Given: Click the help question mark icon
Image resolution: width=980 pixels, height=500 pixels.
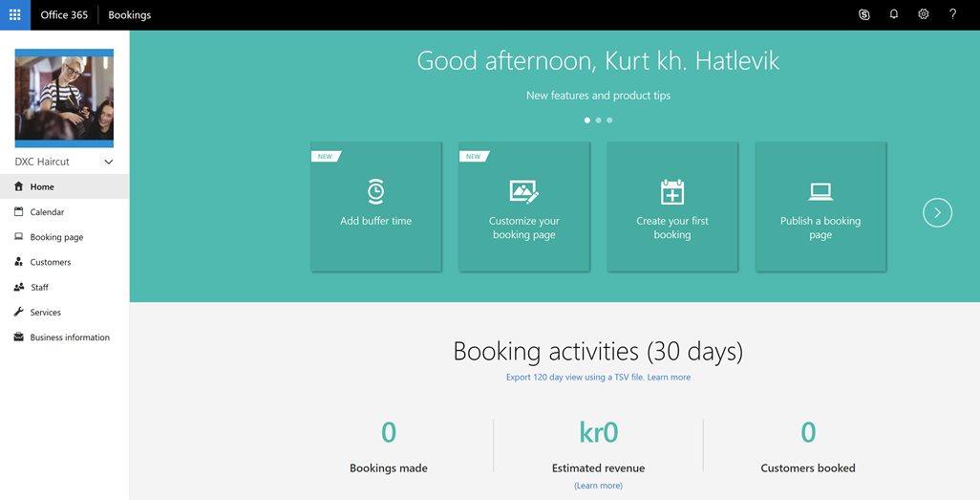Looking at the screenshot, I should point(952,15).
